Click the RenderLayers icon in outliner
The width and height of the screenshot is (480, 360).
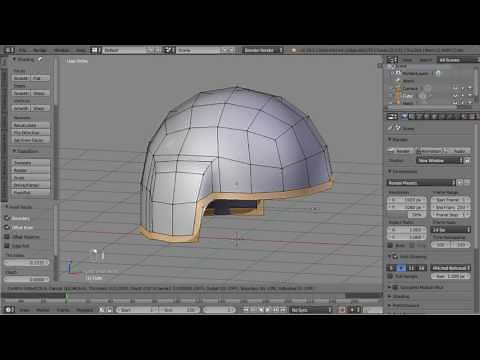pos(398,73)
